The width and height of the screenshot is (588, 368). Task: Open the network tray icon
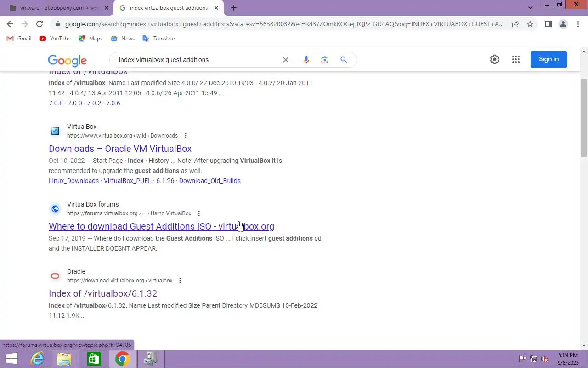pos(534,359)
